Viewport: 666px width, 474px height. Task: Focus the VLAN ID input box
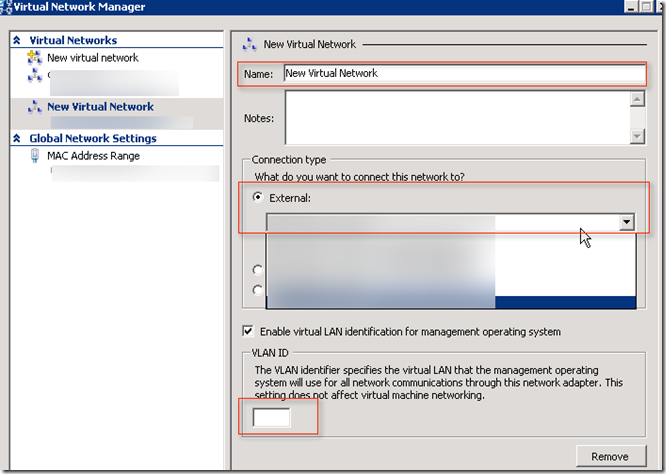(271, 418)
